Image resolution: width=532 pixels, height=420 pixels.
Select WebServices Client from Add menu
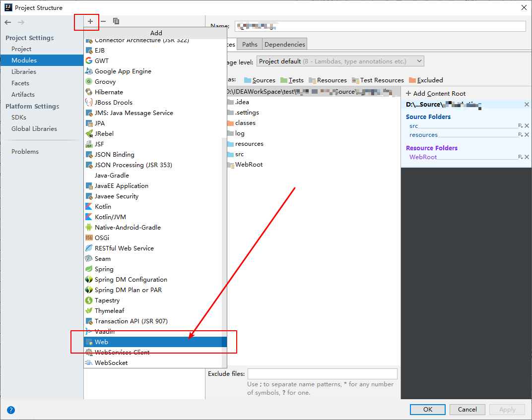click(x=153, y=353)
